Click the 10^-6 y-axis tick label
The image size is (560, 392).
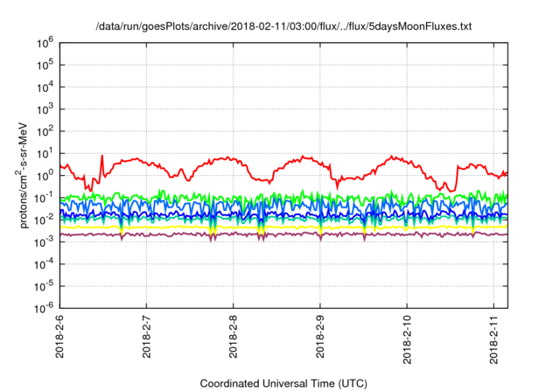tap(44, 309)
